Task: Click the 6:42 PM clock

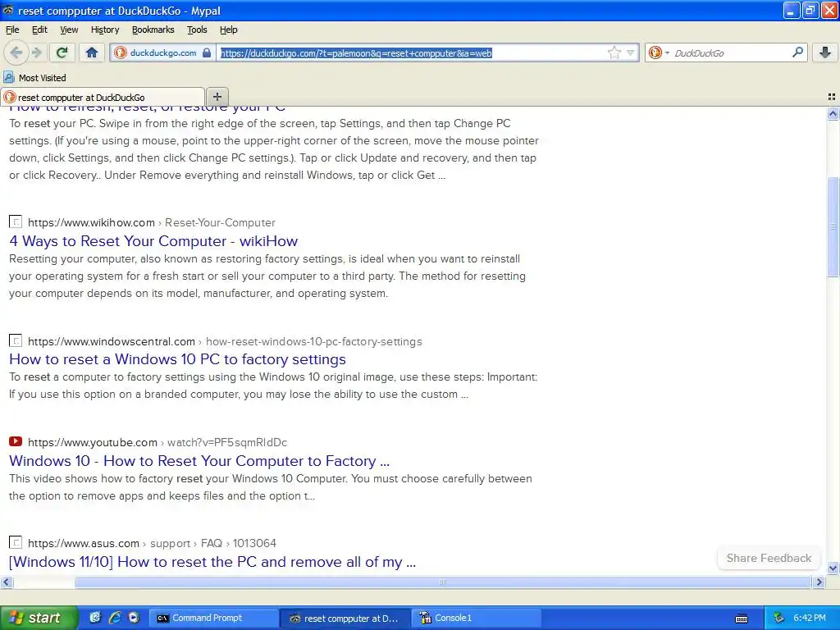Action: click(810, 618)
